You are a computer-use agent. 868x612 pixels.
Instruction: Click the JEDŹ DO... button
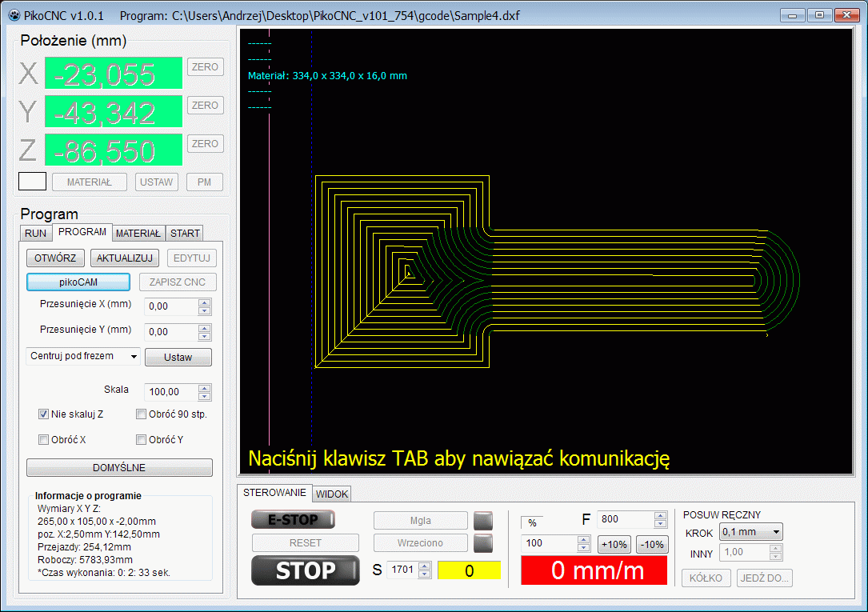point(765,578)
